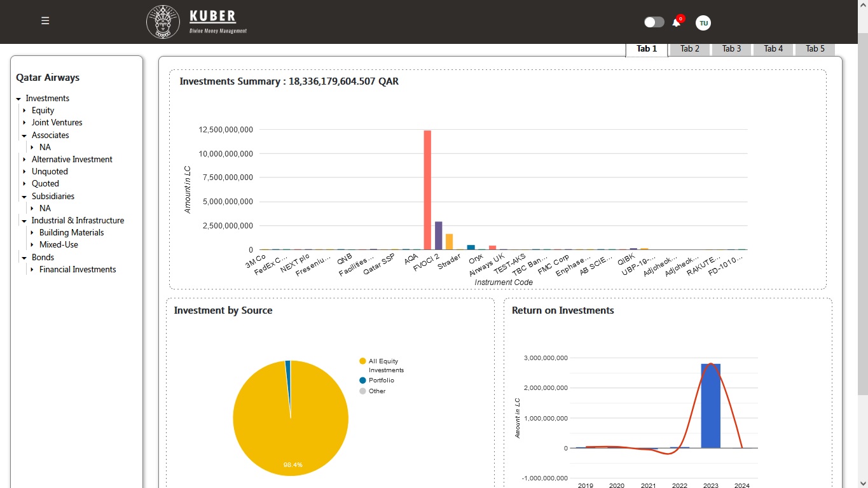Click the Kuber logo emblem

[163, 22]
